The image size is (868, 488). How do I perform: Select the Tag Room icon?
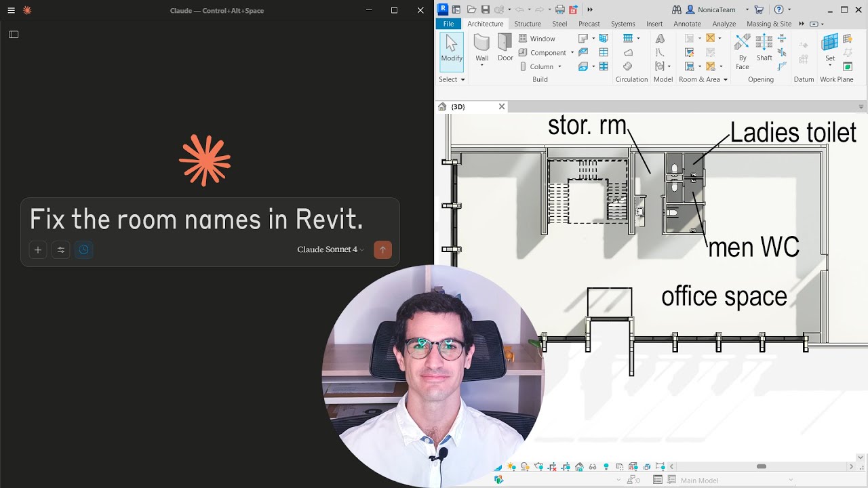690,66
